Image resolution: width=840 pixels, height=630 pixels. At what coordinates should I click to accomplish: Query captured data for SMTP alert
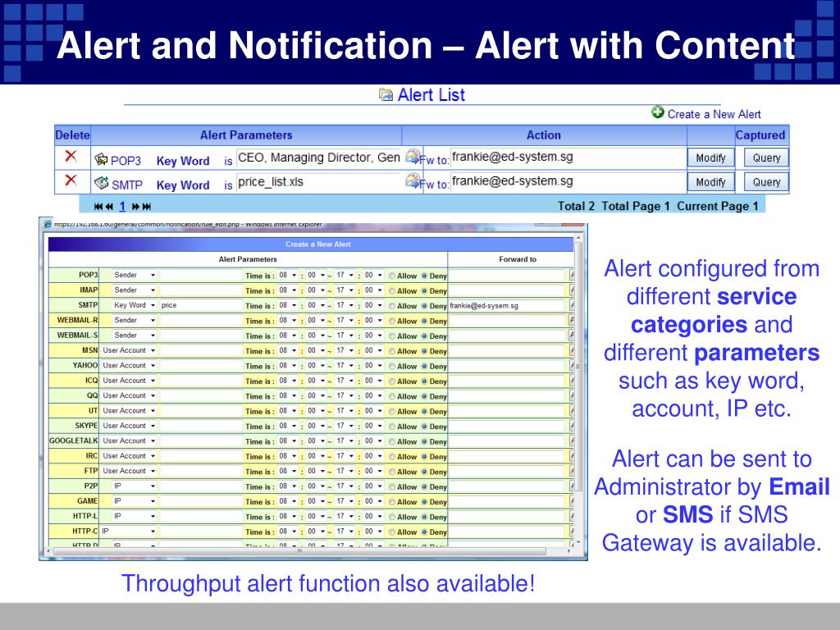(766, 182)
